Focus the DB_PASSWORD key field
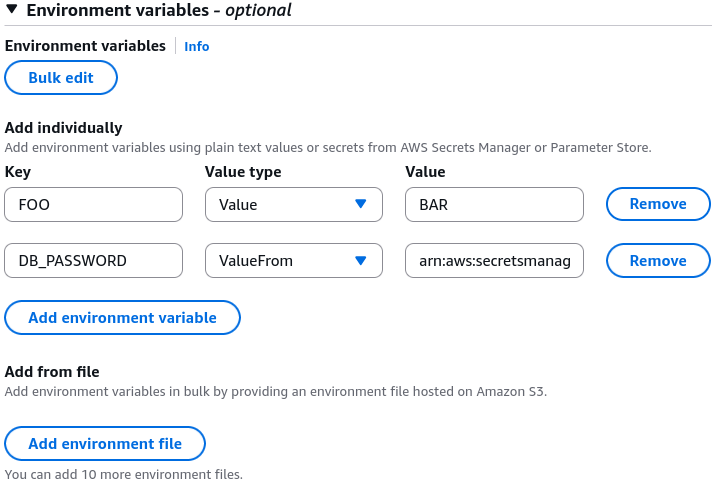 click(x=94, y=261)
